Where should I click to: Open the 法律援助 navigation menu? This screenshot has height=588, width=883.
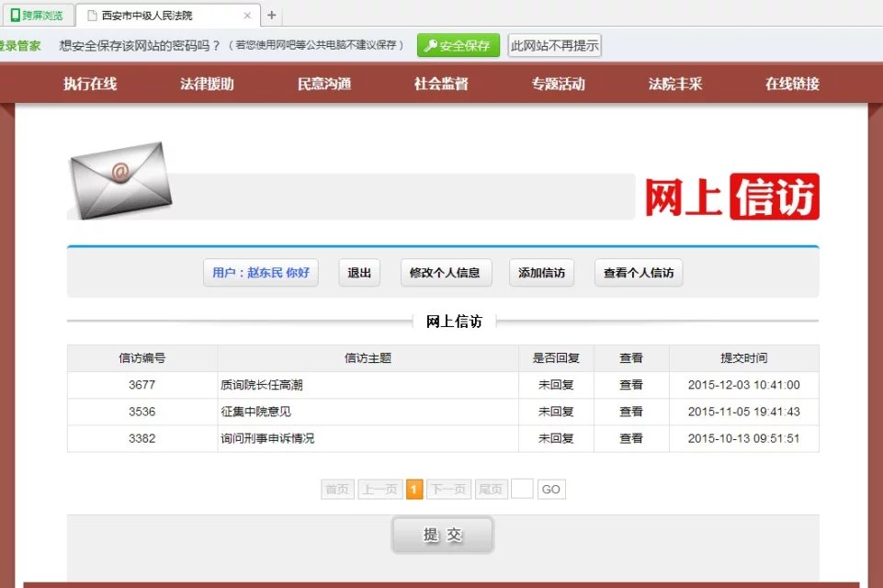click(x=207, y=85)
